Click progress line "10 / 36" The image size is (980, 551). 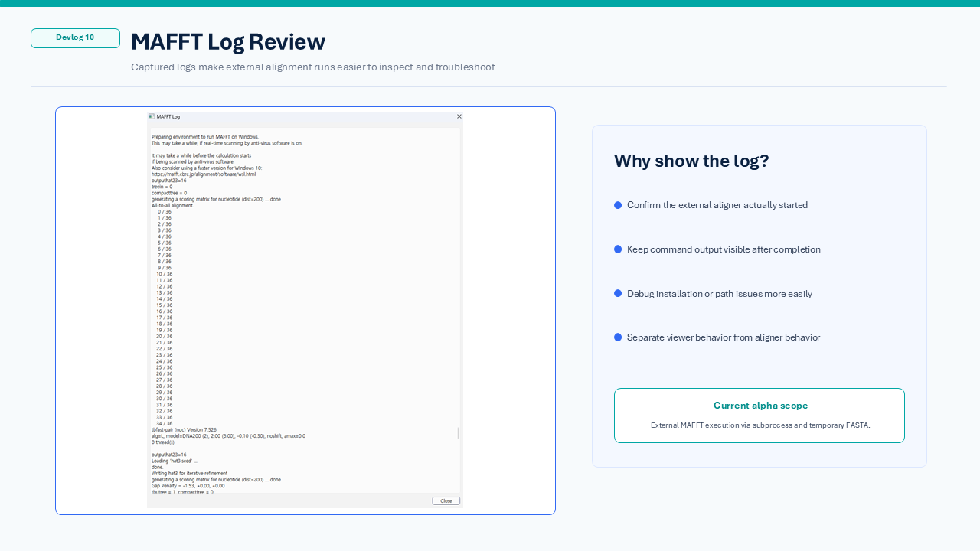click(x=164, y=274)
